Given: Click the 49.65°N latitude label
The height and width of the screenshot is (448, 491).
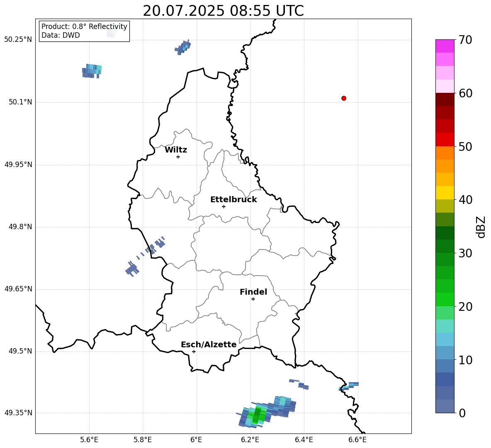Looking at the screenshot, I should point(18,289).
